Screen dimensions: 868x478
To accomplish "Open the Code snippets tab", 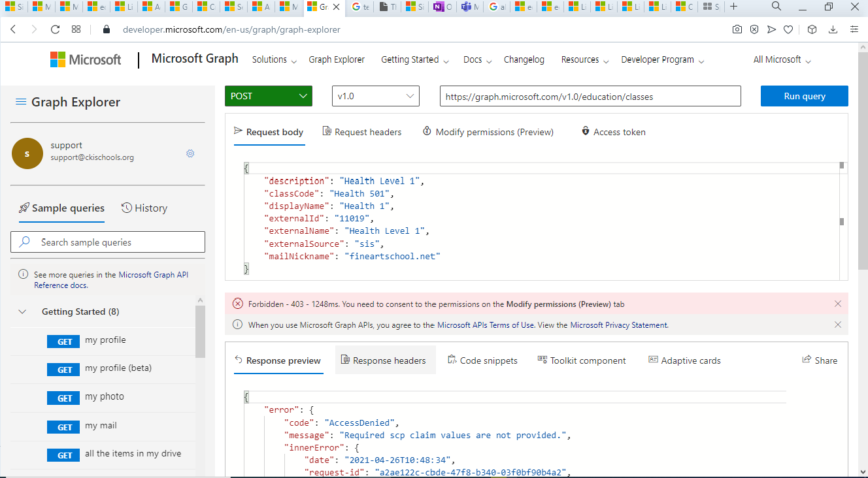I will (x=482, y=360).
